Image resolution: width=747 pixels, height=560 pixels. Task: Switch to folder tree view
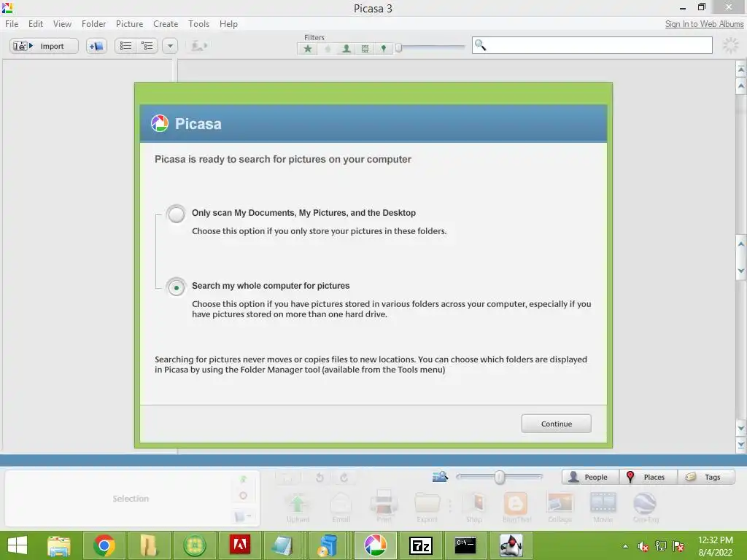pyautogui.click(x=147, y=46)
